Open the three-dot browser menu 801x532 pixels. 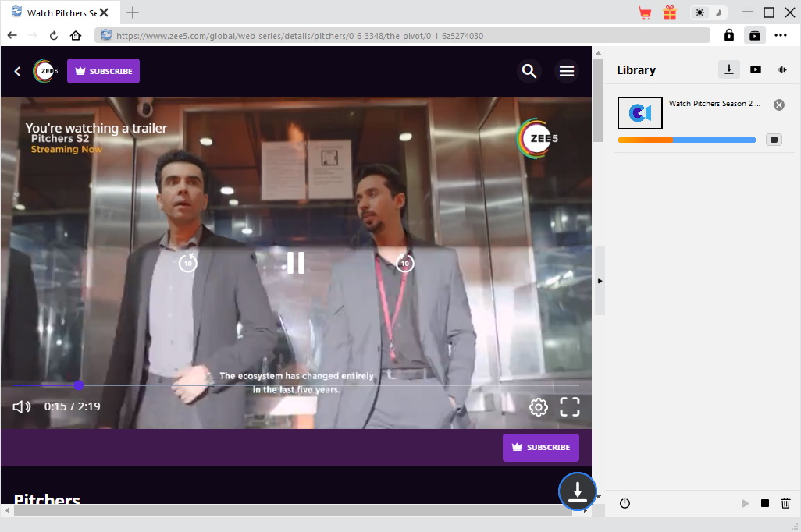pos(781,35)
